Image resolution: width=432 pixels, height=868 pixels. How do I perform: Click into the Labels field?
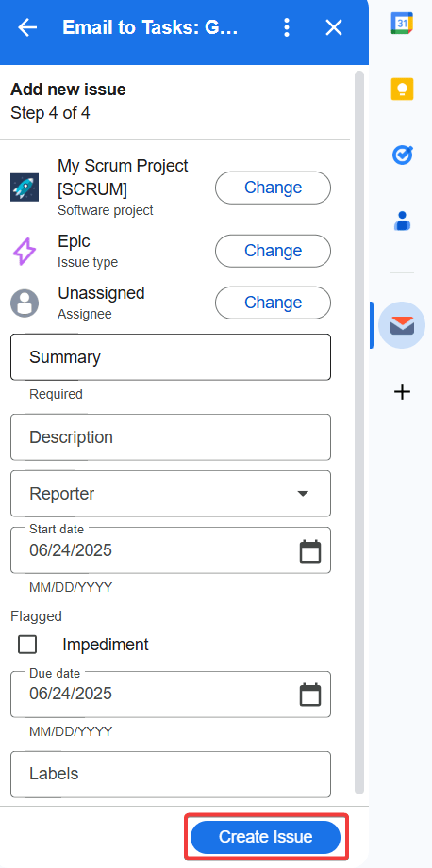coord(171,774)
